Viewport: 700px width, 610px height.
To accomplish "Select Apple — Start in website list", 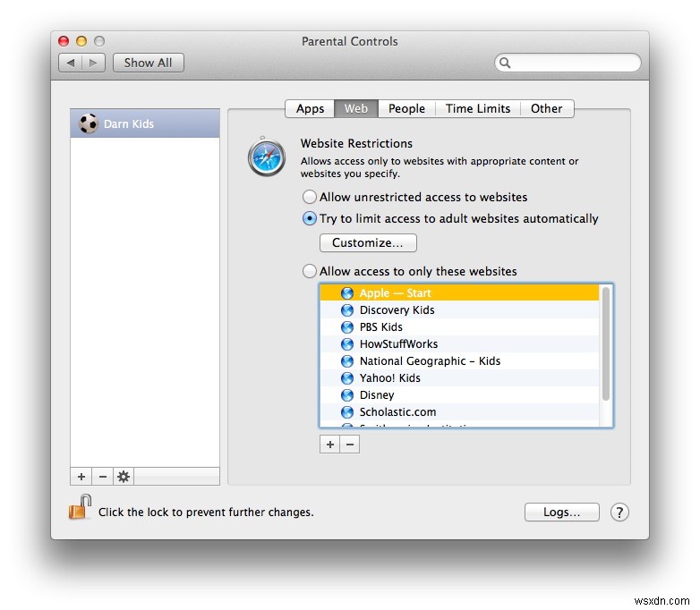I will (459, 292).
